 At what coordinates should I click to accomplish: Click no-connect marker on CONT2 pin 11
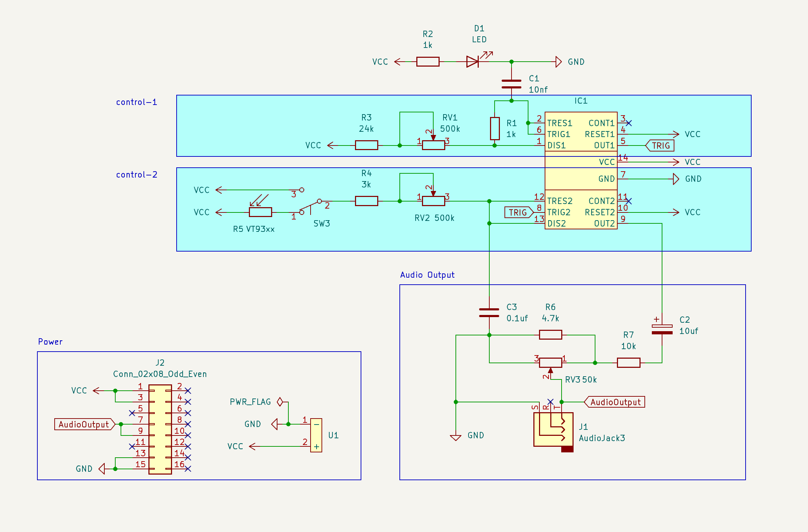[x=629, y=201]
